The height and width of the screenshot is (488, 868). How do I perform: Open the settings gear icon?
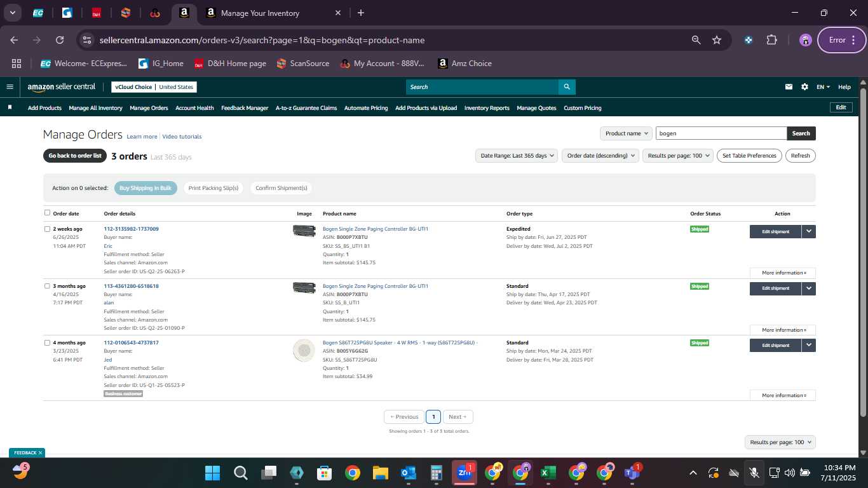pyautogui.click(x=804, y=87)
